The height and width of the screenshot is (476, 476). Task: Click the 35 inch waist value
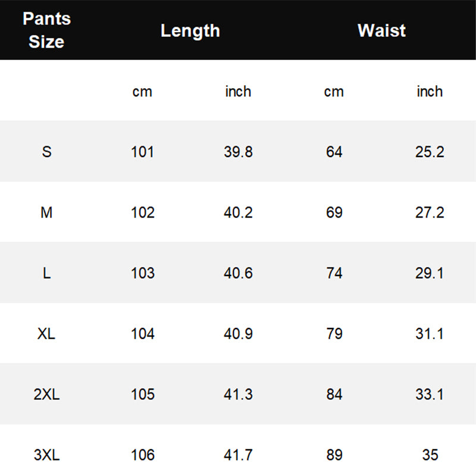pos(430,455)
